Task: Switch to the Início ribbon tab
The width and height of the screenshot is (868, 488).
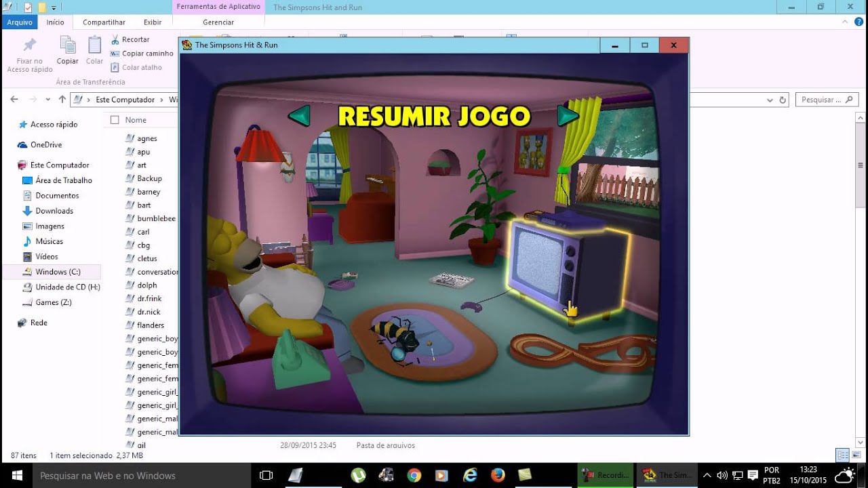Action: click(x=56, y=22)
